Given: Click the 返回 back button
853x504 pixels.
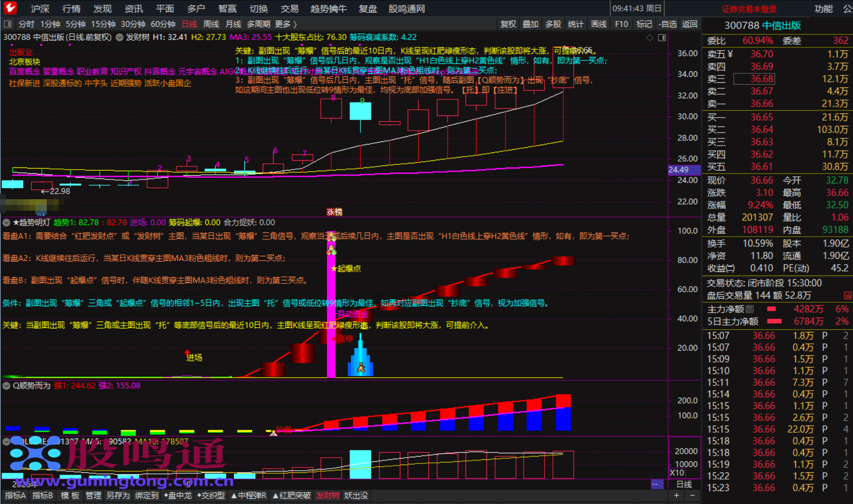Looking at the screenshot, I should click(690, 24).
